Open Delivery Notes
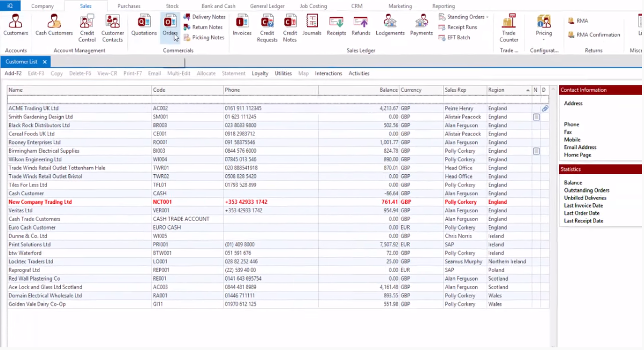The image size is (644, 350). 204,17
